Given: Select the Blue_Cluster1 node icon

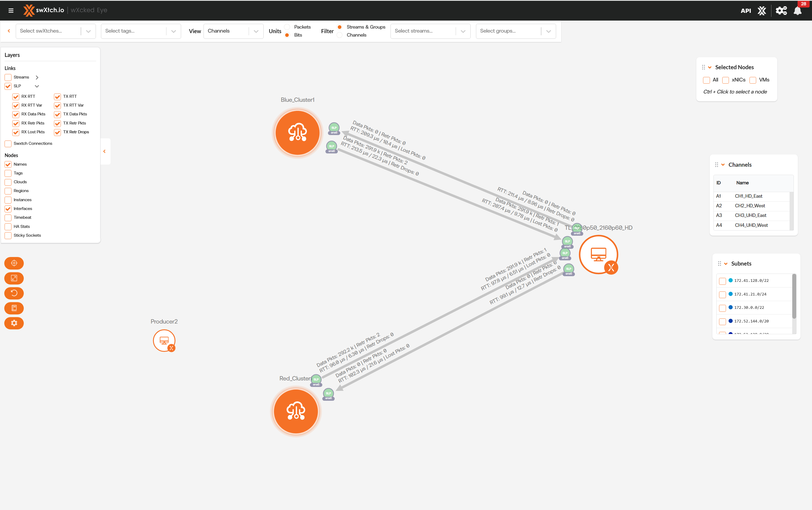Looking at the screenshot, I should pyautogui.click(x=297, y=133).
